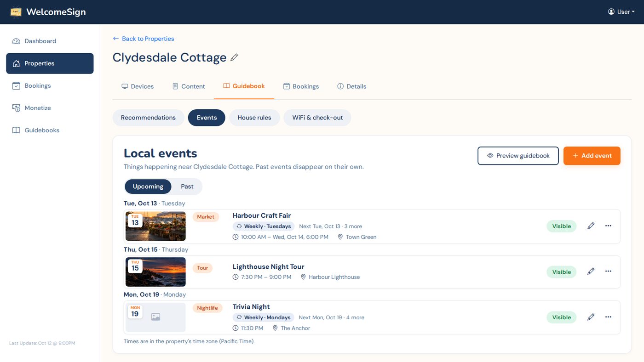Click the Preview guidebook button
The height and width of the screenshot is (362, 644).
point(518,156)
